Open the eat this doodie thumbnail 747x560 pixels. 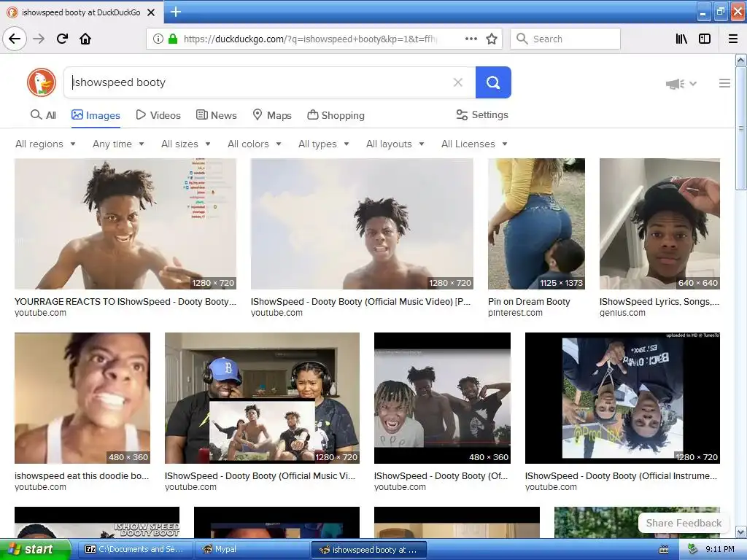(82, 398)
